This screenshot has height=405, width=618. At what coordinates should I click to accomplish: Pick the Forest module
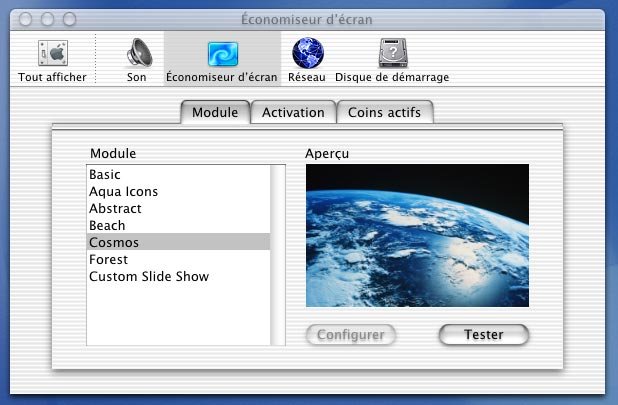click(x=178, y=259)
